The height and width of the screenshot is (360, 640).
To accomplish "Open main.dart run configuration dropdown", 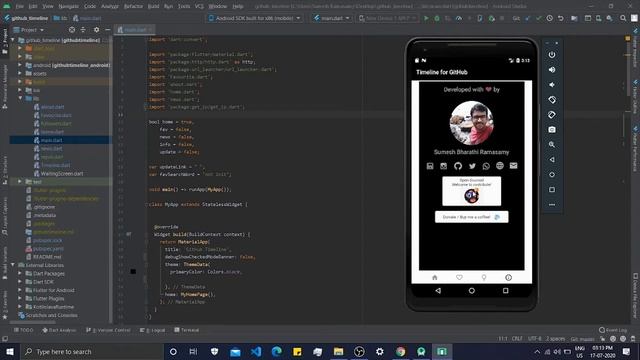I will pyautogui.click(x=332, y=18).
